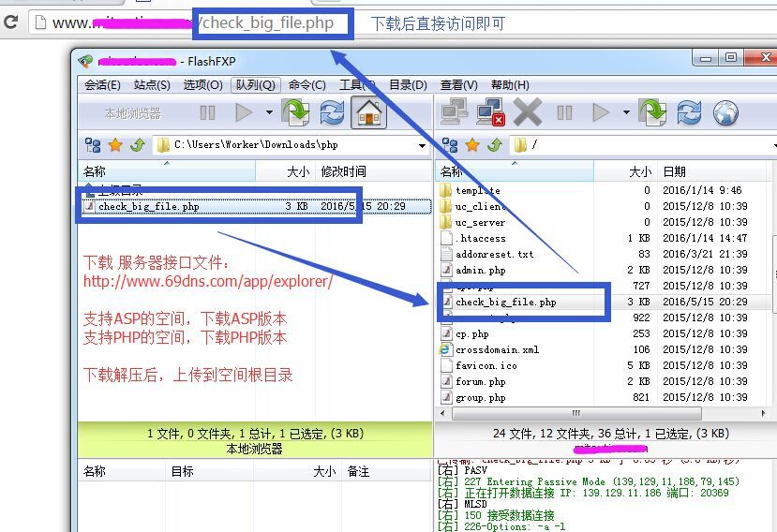
Task: Open the 队列(Q) menu
Action: pyautogui.click(x=255, y=85)
